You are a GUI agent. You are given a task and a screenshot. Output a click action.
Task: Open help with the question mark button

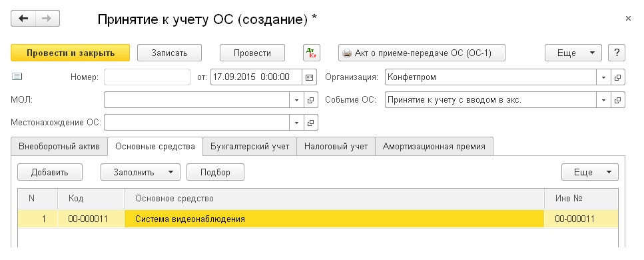pyautogui.click(x=617, y=53)
